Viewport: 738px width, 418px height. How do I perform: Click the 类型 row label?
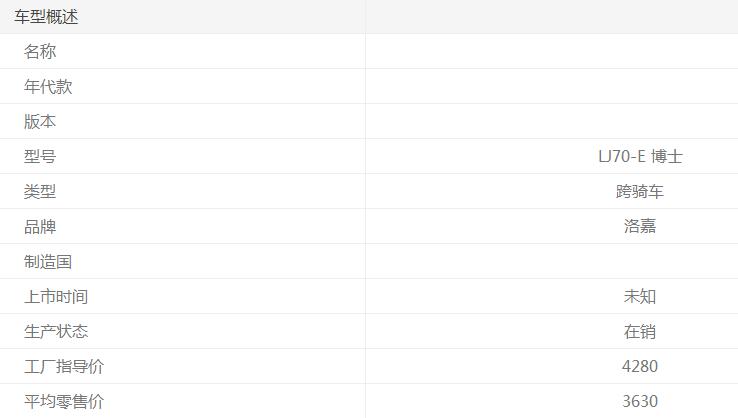(40, 192)
